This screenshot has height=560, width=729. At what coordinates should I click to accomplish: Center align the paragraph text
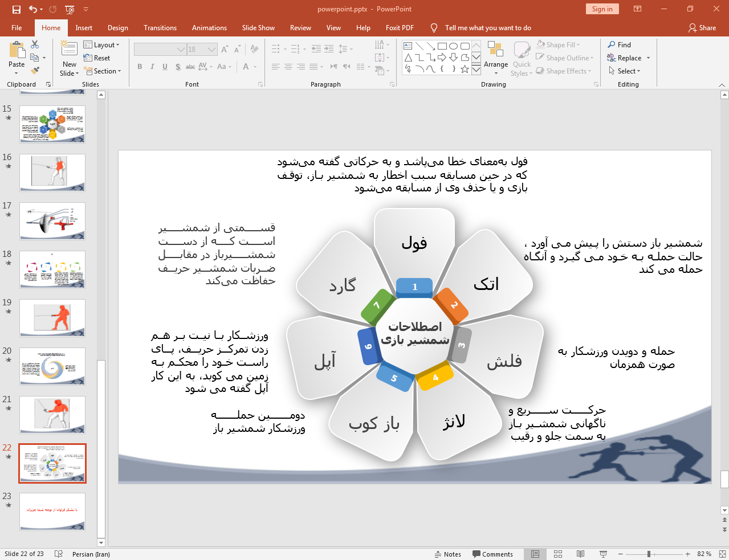[x=288, y=67]
